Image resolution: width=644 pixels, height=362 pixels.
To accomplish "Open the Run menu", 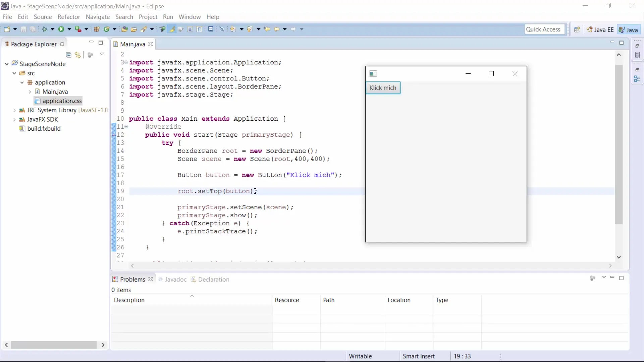I will point(168,17).
